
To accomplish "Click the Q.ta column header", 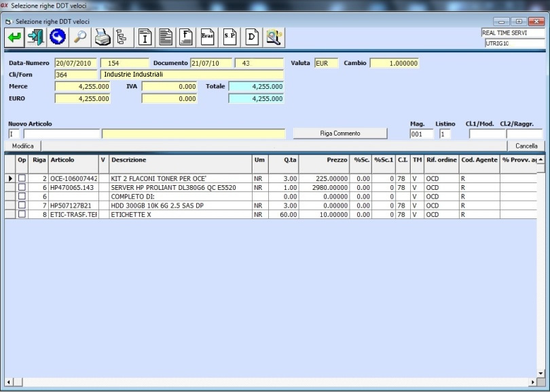I will 284,163.
